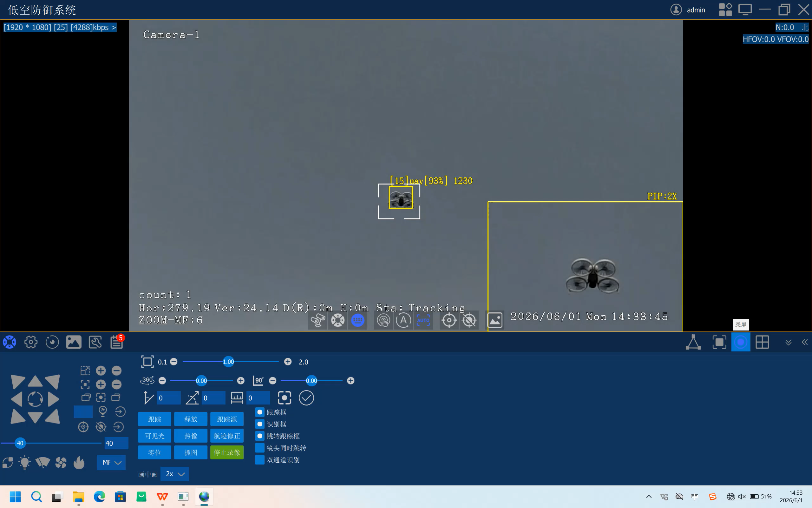The height and width of the screenshot is (508, 812).
Task: Click the keyboard icon on the video overlay
Action: 358,320
